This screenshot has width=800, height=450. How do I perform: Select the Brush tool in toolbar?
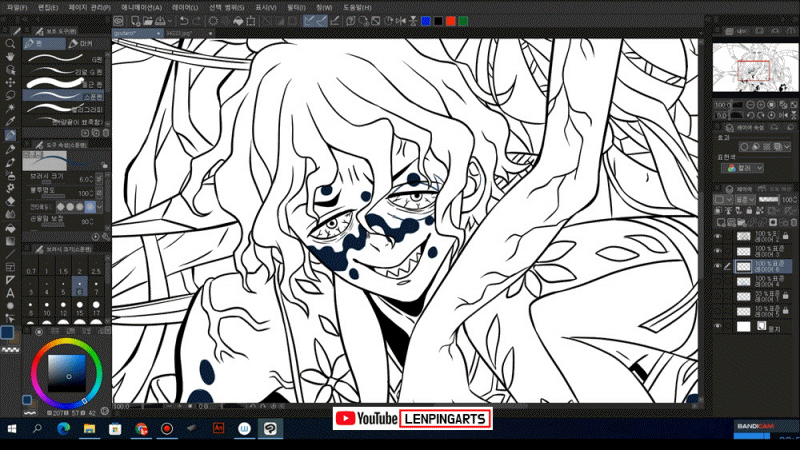[x=10, y=162]
